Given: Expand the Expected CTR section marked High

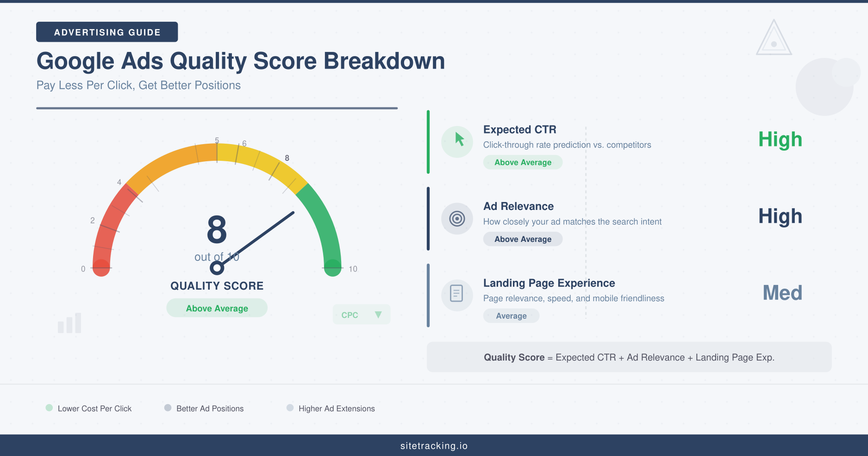Looking at the screenshot, I should 780,139.
